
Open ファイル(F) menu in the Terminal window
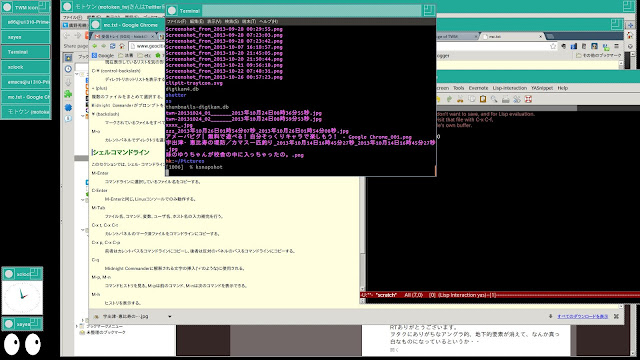coord(176,21)
